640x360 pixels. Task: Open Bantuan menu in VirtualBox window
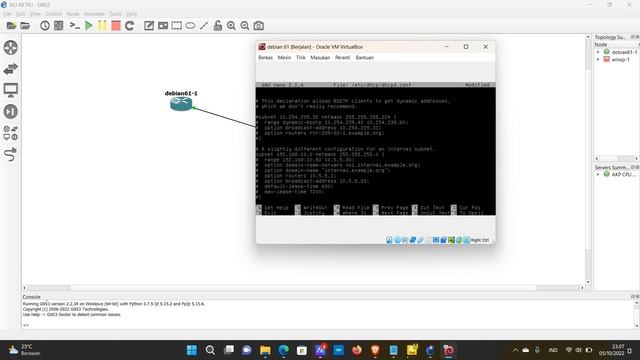coord(364,58)
